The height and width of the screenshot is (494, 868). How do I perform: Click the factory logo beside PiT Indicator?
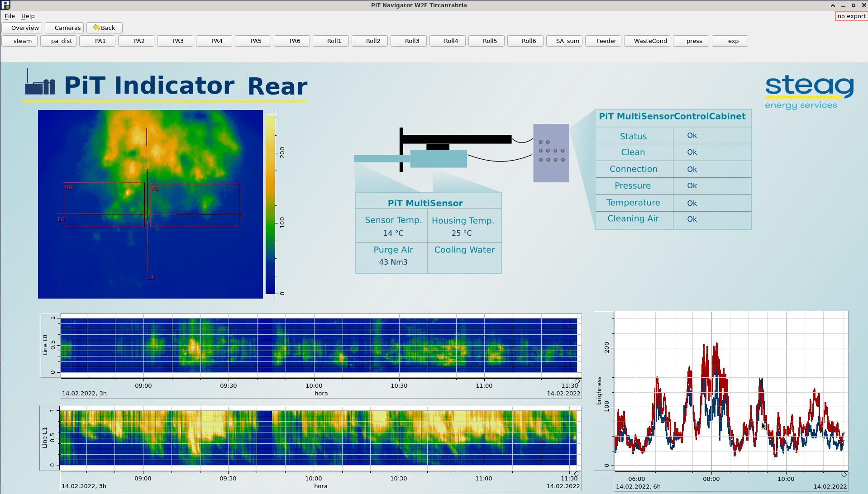(x=40, y=82)
